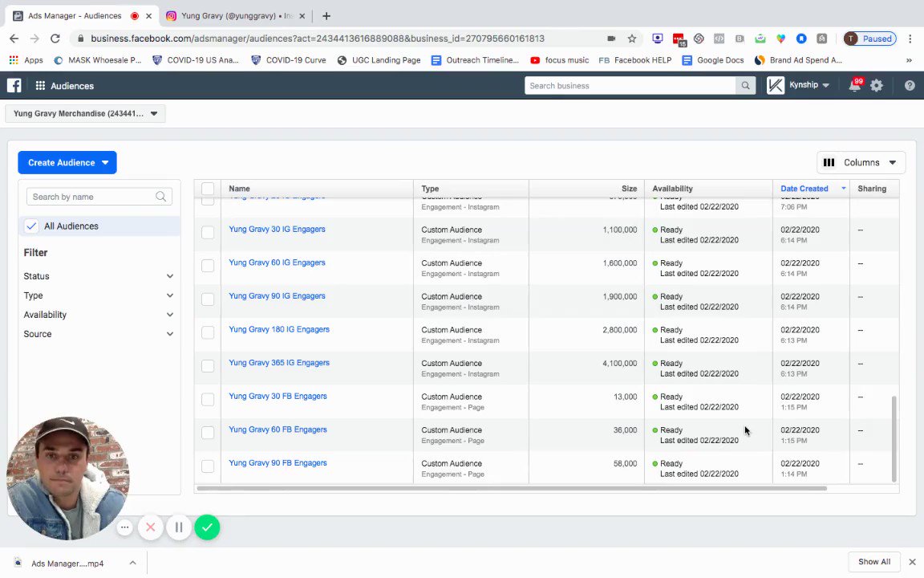Expand the Source filter
Viewport: 924px width, 578px height.
coord(99,334)
